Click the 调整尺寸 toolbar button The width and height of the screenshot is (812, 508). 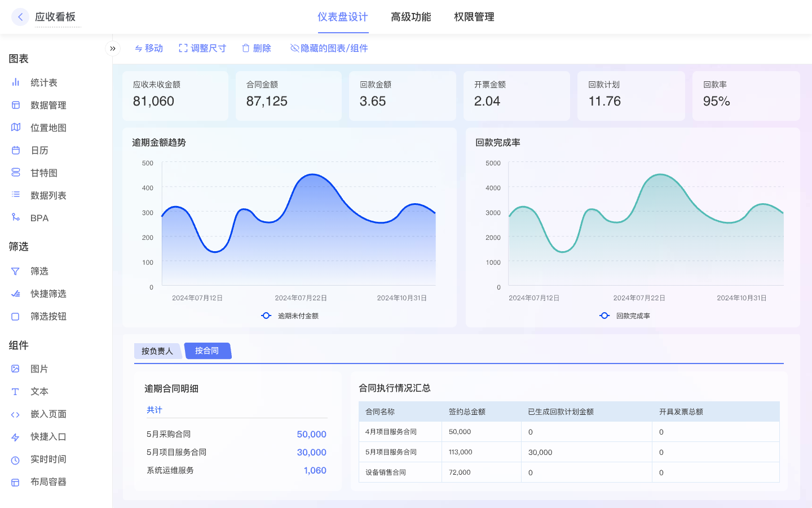point(202,49)
